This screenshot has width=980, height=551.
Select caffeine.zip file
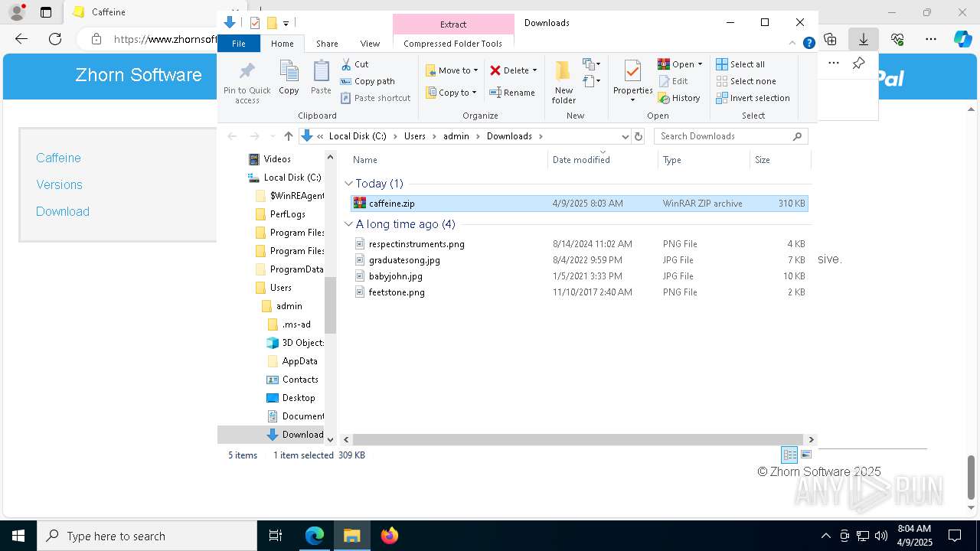[580, 204]
